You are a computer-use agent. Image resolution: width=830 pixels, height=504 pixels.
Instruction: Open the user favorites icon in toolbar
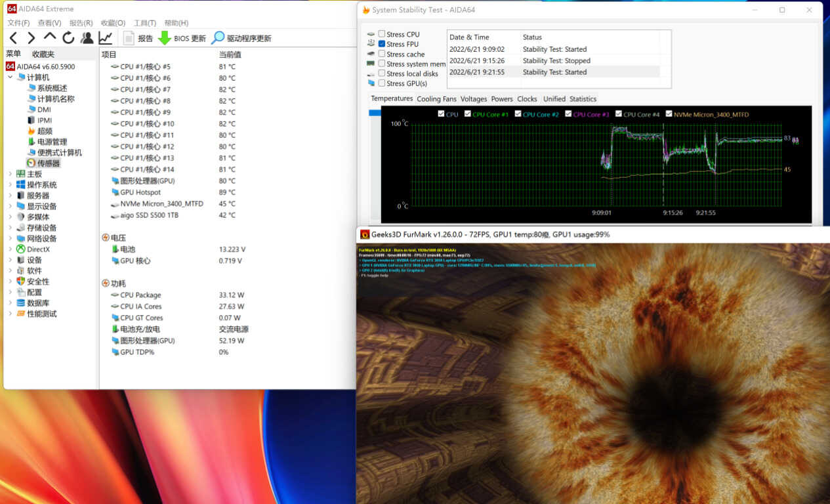tap(87, 38)
